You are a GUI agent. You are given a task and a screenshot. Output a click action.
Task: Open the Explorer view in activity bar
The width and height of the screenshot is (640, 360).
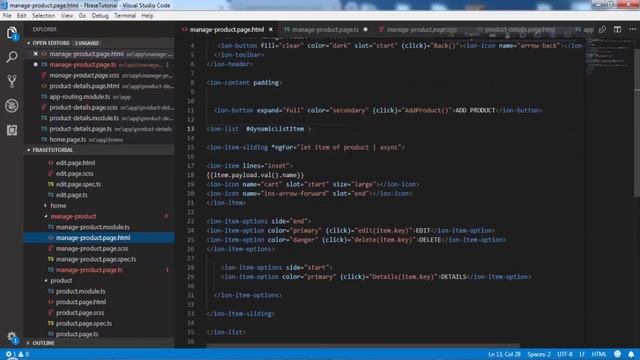point(12,33)
